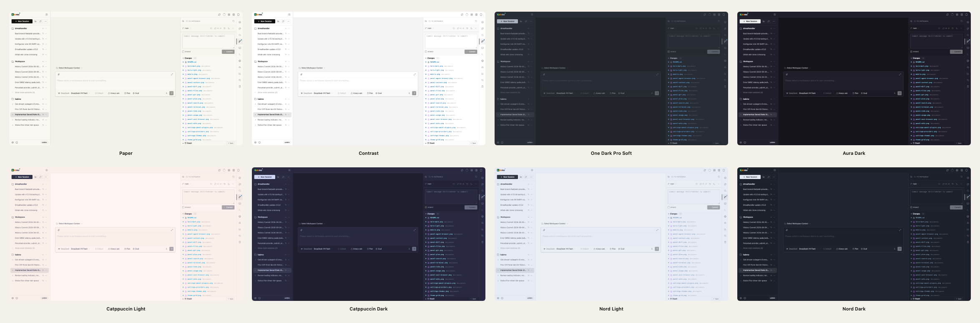
Task: Click the send arrow icon in Nord Light preview
Action: [657, 249]
